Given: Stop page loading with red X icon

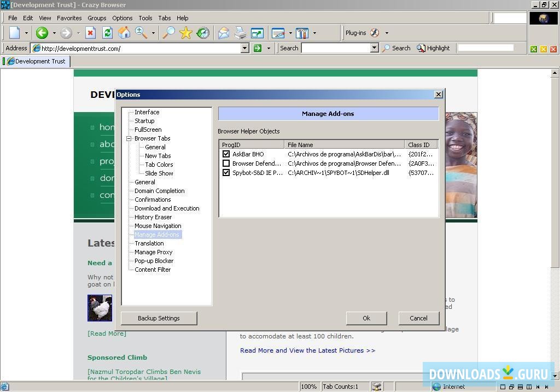Looking at the screenshot, I should coord(90,33).
